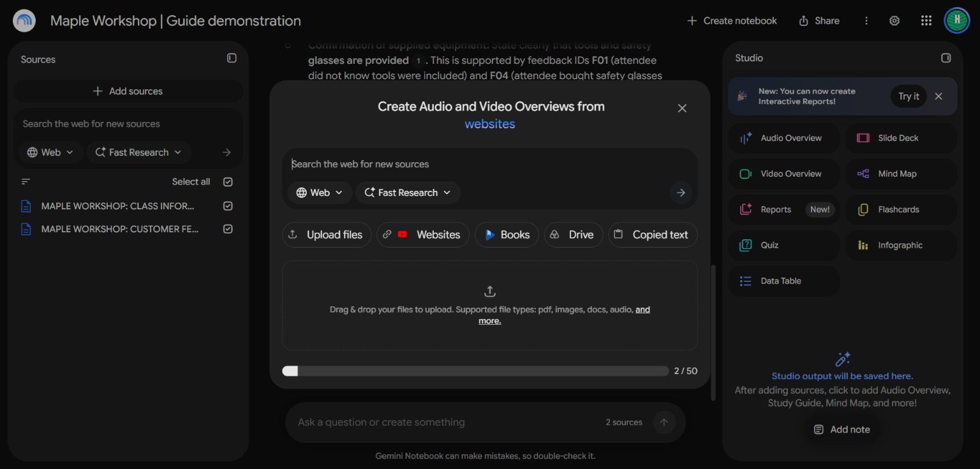The height and width of the screenshot is (469, 980).
Task: Create a Data Table
Action: coord(783,281)
